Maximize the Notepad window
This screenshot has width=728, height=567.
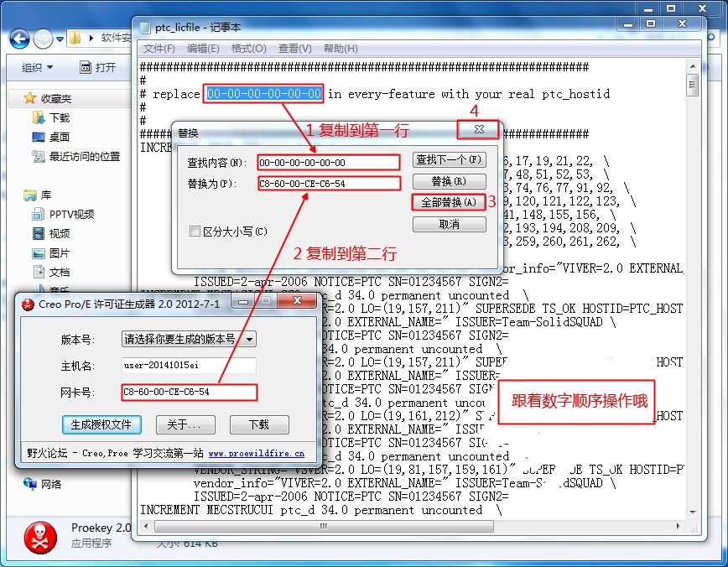point(651,24)
